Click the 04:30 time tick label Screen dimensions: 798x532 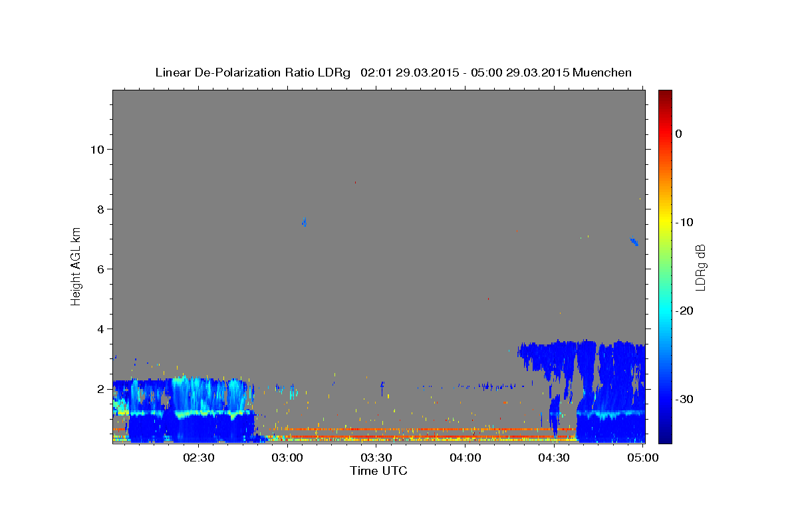(553, 458)
